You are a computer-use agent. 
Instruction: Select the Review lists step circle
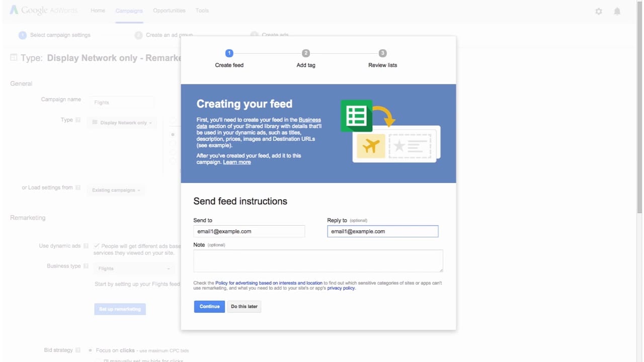382,53
